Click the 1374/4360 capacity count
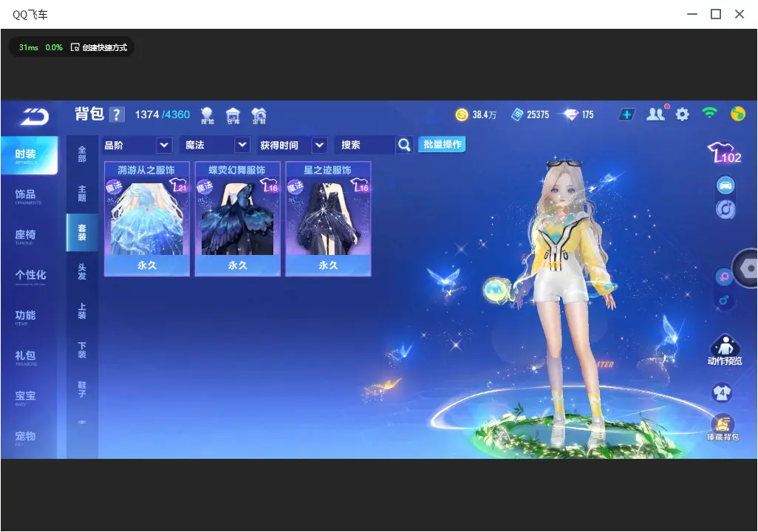Screen dimensions: 758x532 [163, 115]
